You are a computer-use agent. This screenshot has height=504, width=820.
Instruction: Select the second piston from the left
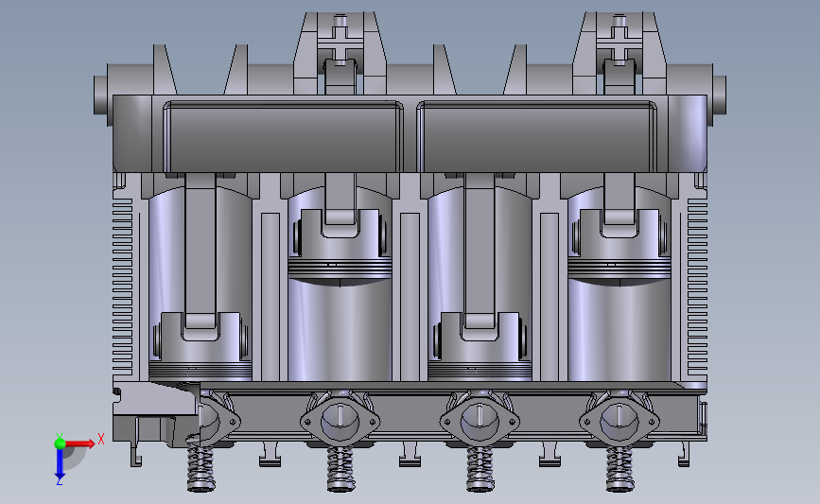[x=340, y=246]
